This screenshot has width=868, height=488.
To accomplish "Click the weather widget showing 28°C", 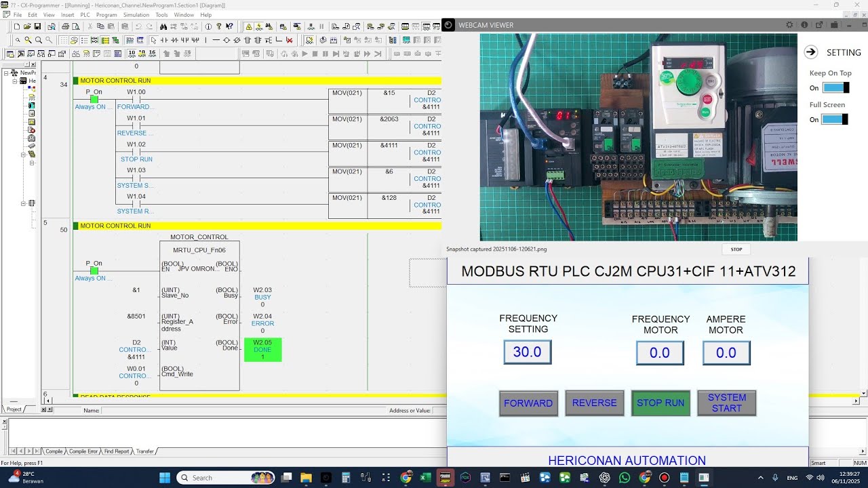I will (27, 478).
